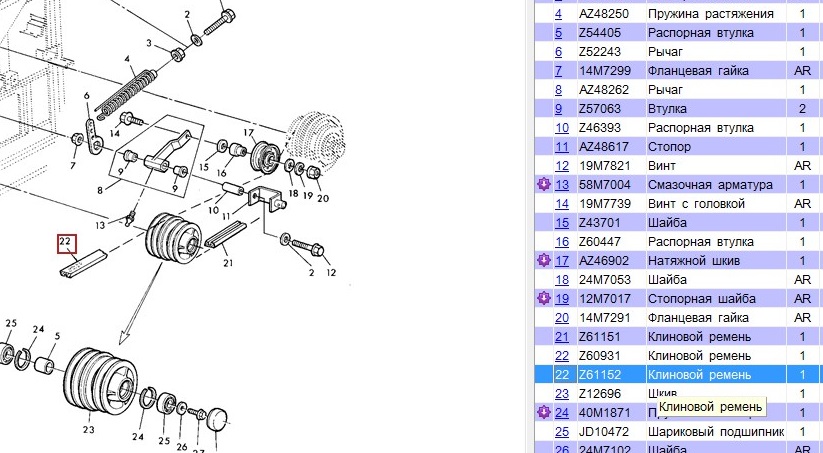The height and width of the screenshot is (453, 823).
Task: Click the gear icon beside 40M1871
Action: tap(543, 412)
